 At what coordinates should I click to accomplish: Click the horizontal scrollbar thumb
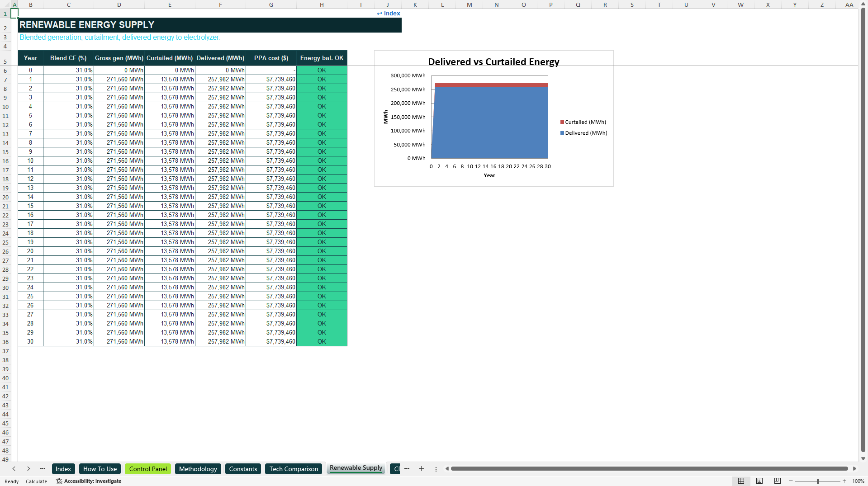649,469
